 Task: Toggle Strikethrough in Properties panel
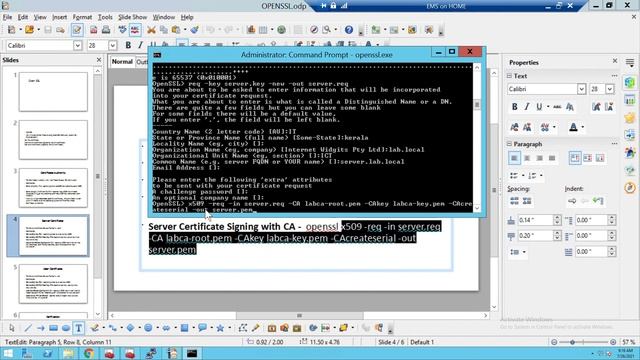coord(557,107)
